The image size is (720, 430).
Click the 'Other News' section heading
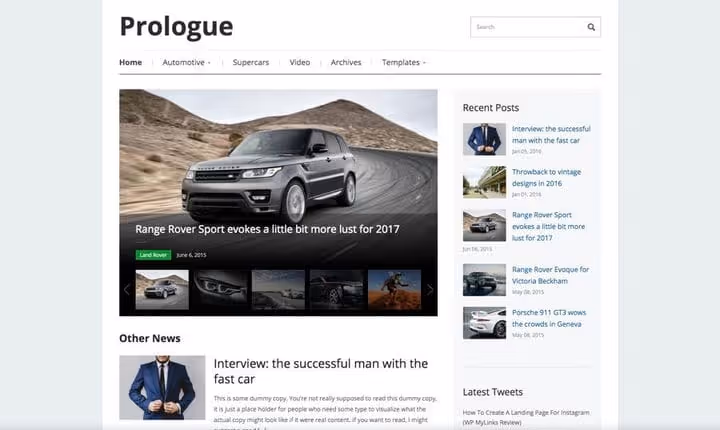tap(150, 338)
